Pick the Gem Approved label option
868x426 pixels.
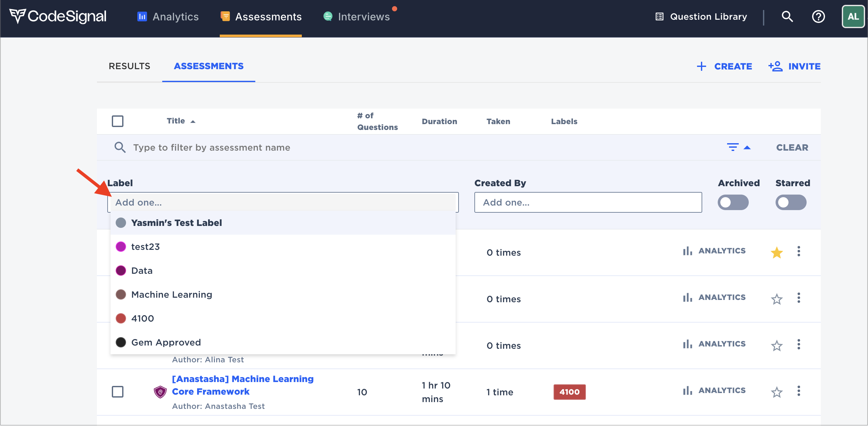click(283, 342)
